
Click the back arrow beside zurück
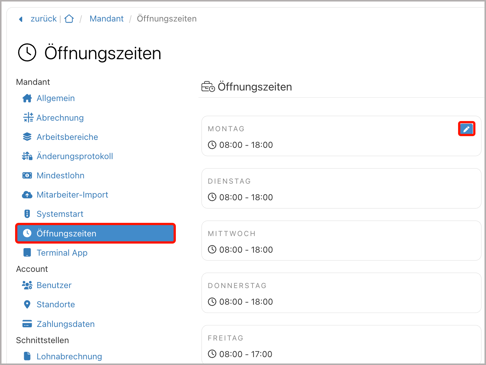21,19
